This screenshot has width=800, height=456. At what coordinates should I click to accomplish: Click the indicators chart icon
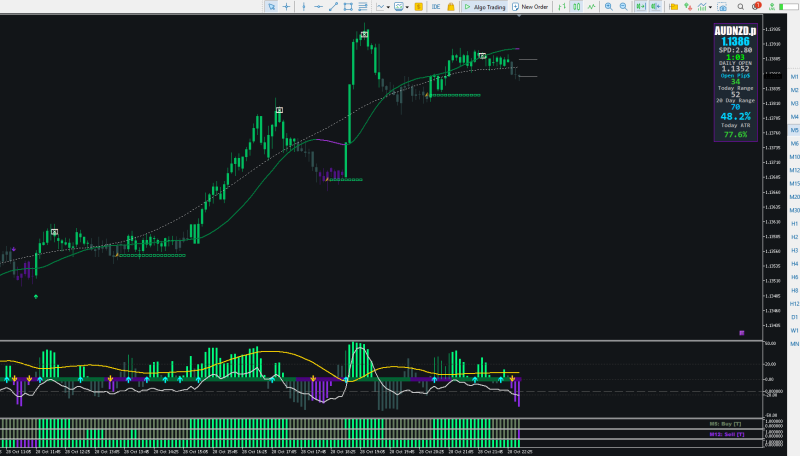coord(380,7)
